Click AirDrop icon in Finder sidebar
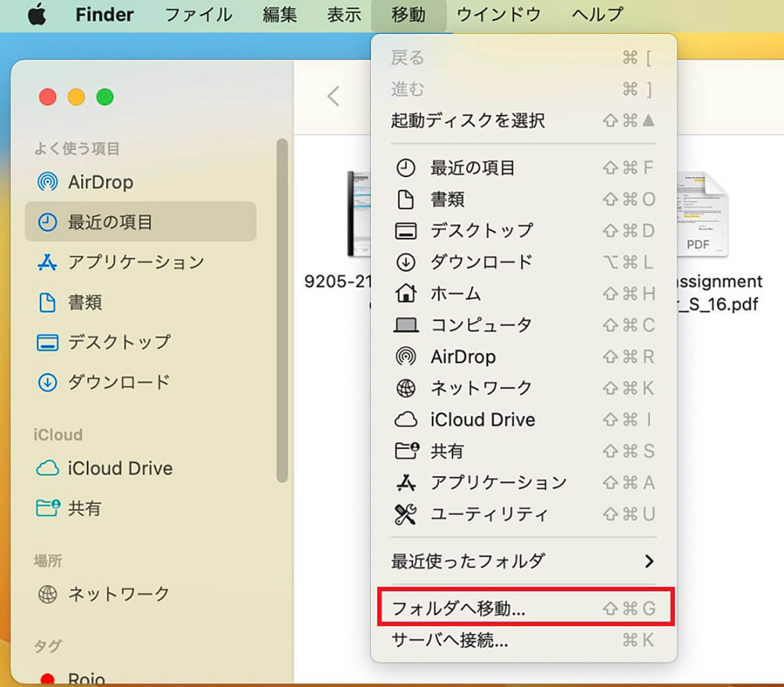 pos(47,182)
